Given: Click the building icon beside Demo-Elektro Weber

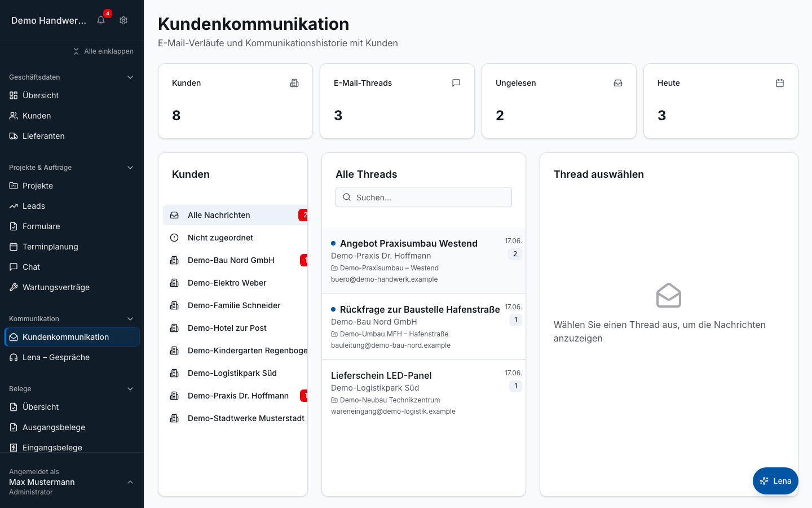Looking at the screenshot, I should pos(174,283).
